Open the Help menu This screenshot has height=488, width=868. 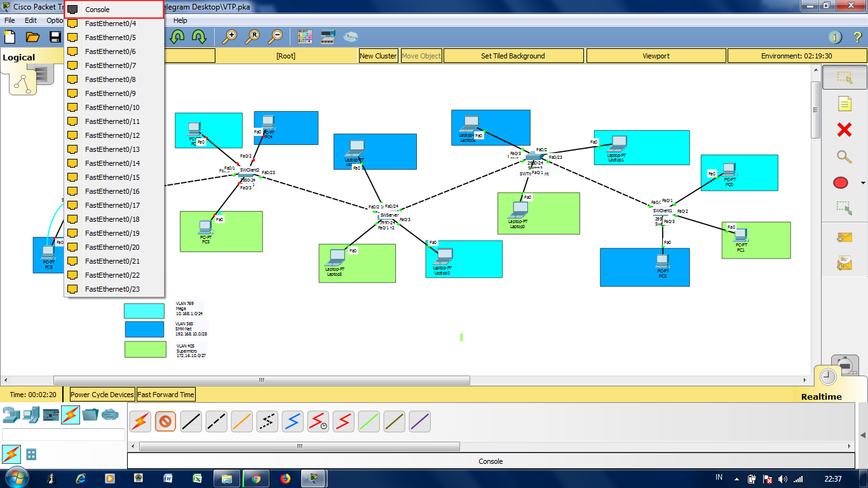click(180, 20)
